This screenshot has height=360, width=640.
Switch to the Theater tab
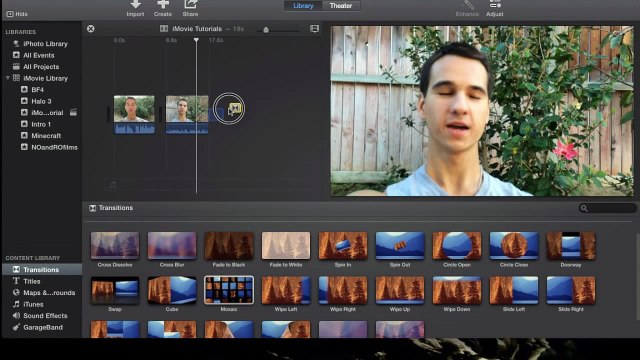340,6
